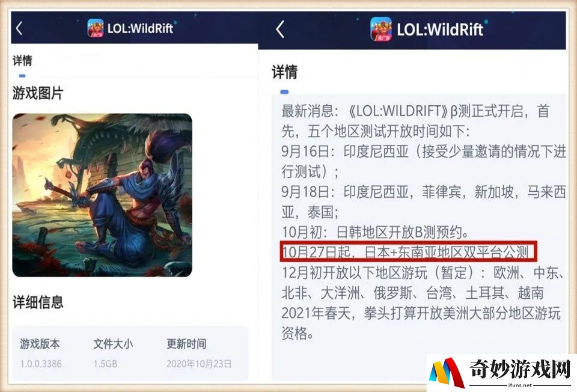577x392 pixels.
Task: Click blue tab indicator under left 详情
Action: 22,76
